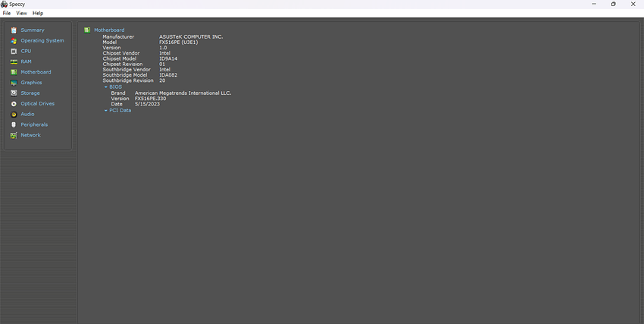The height and width of the screenshot is (324, 644).
Task: Click the Chipset Revision value 01
Action: coord(162,64)
